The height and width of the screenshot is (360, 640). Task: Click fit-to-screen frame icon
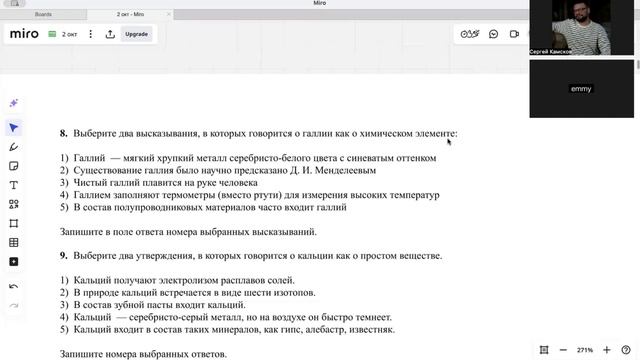click(544, 350)
